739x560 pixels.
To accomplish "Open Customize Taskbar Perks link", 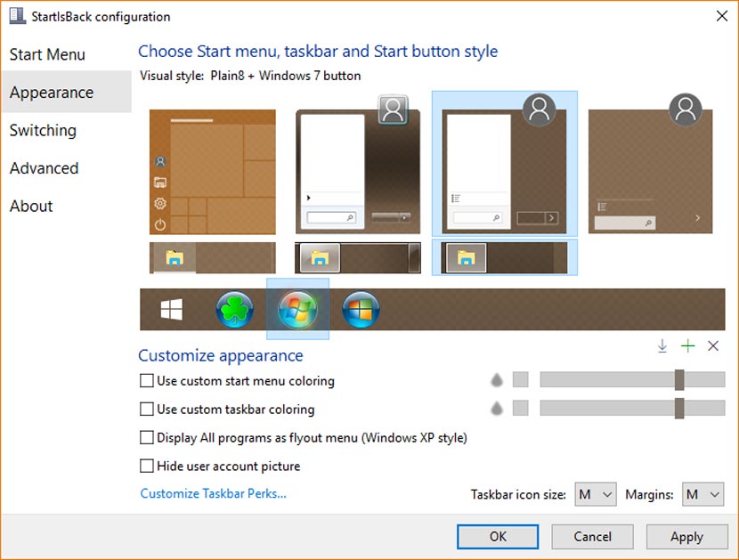I will 213,493.
